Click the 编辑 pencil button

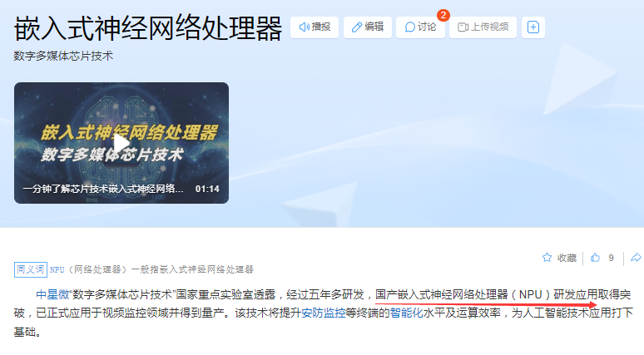pyautogui.click(x=368, y=27)
